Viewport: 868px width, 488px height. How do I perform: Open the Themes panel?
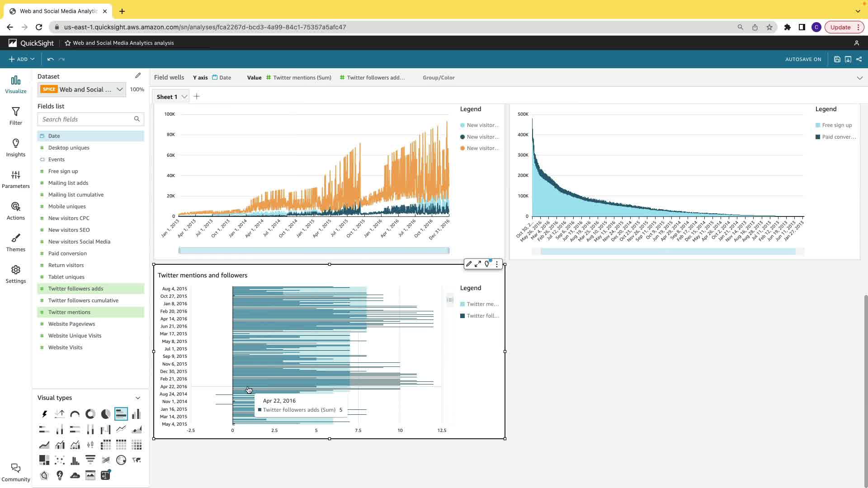[x=16, y=243]
